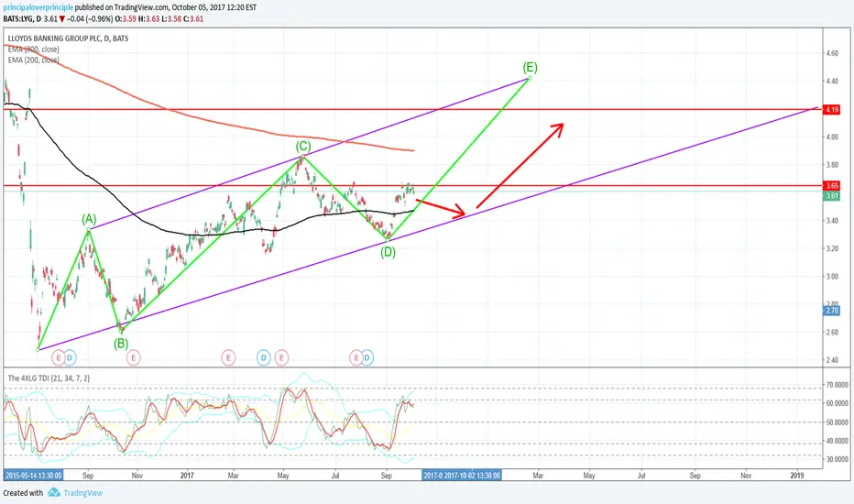Open the principaloverprinciple author link

tap(38, 7)
